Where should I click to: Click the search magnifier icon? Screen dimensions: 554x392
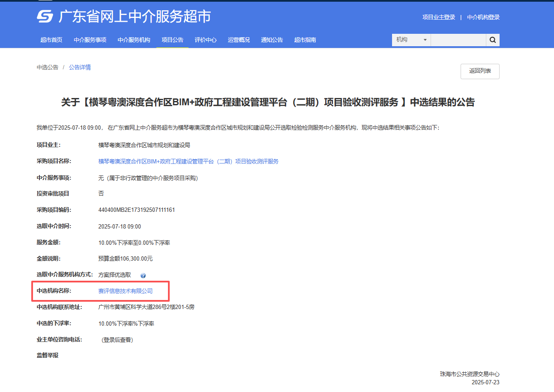coord(492,40)
